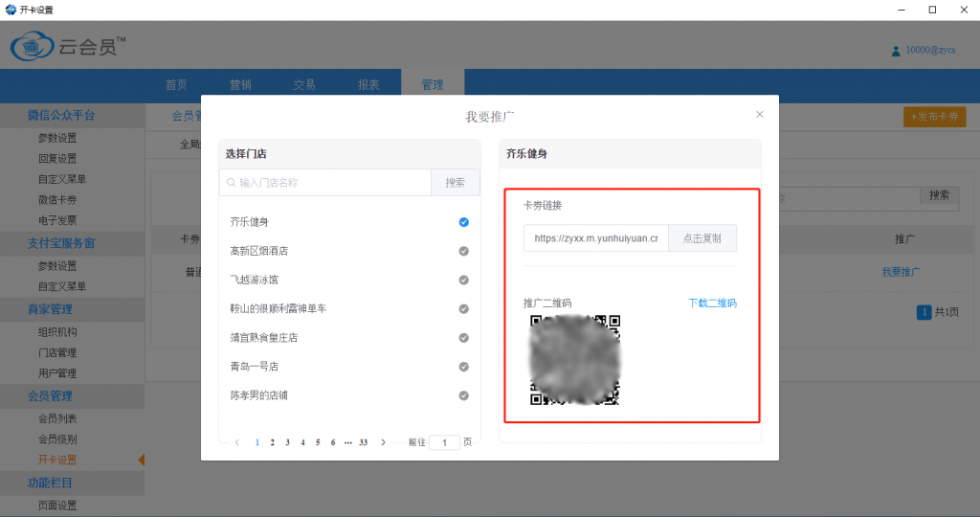This screenshot has width=980, height=517.
Task: Open 页面设置 in sidebar
Action: tap(57, 506)
